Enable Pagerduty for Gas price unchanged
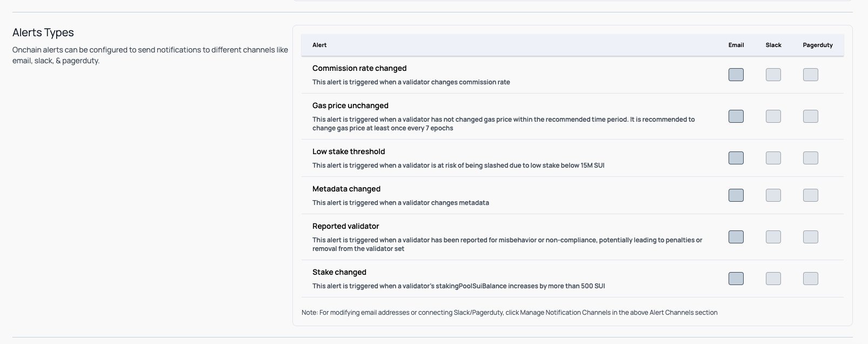Viewport: 868px width, 344px height. [x=810, y=116]
